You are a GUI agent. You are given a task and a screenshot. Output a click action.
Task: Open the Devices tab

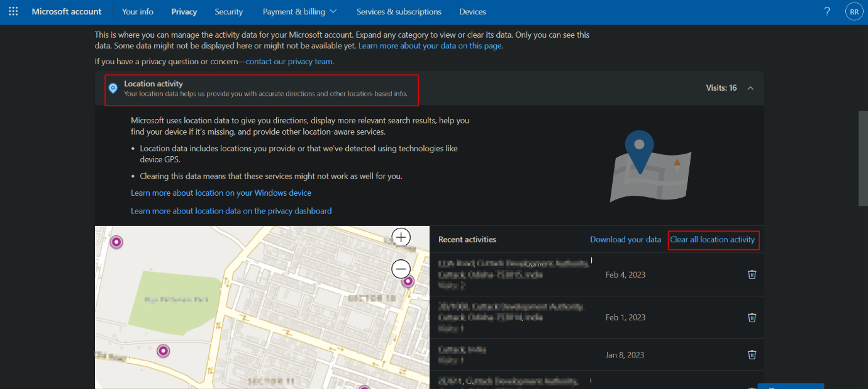click(472, 11)
